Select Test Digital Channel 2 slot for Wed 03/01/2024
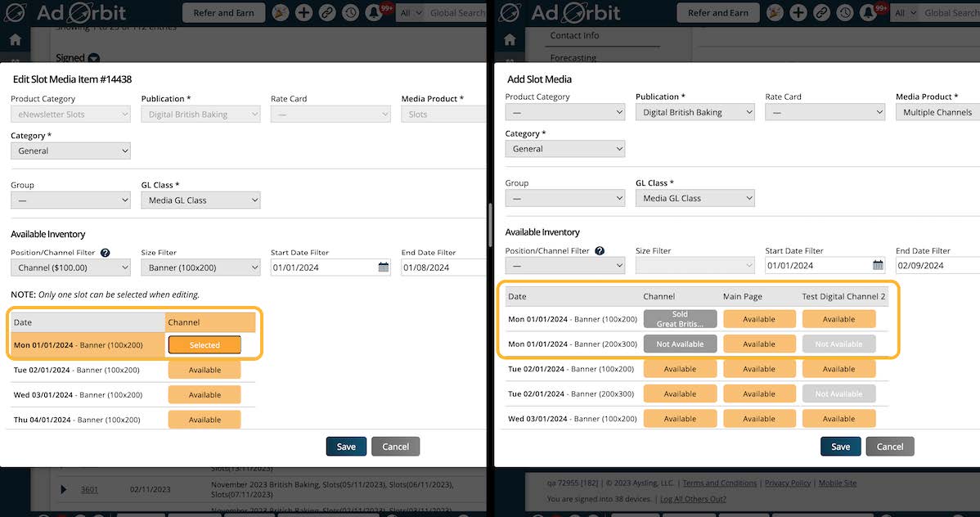This screenshot has height=517, width=980. point(838,419)
